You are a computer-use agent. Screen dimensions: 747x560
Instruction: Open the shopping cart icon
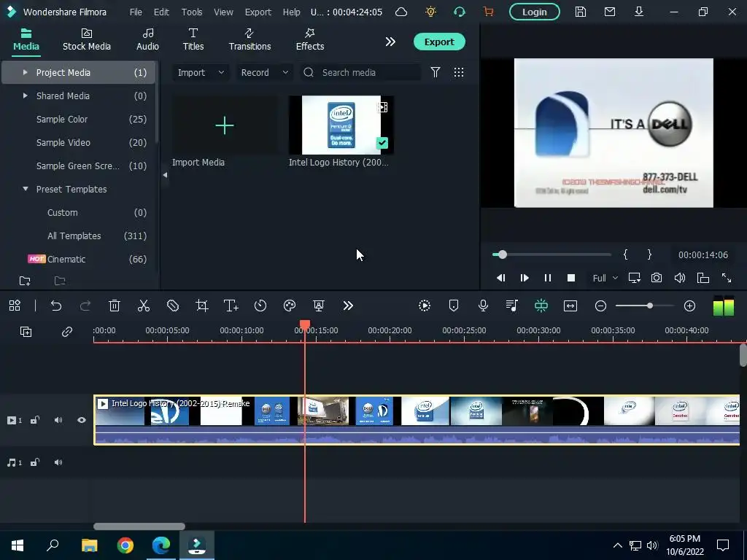488,12
